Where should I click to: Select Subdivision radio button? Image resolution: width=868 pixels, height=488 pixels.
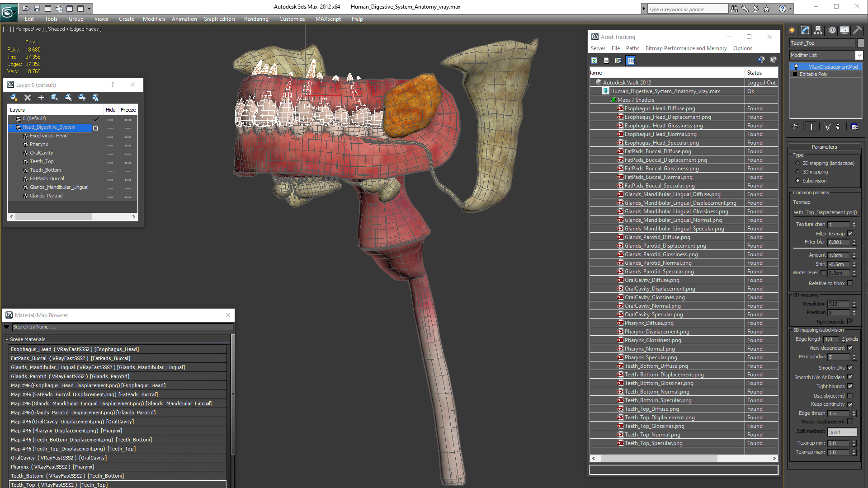tap(797, 181)
